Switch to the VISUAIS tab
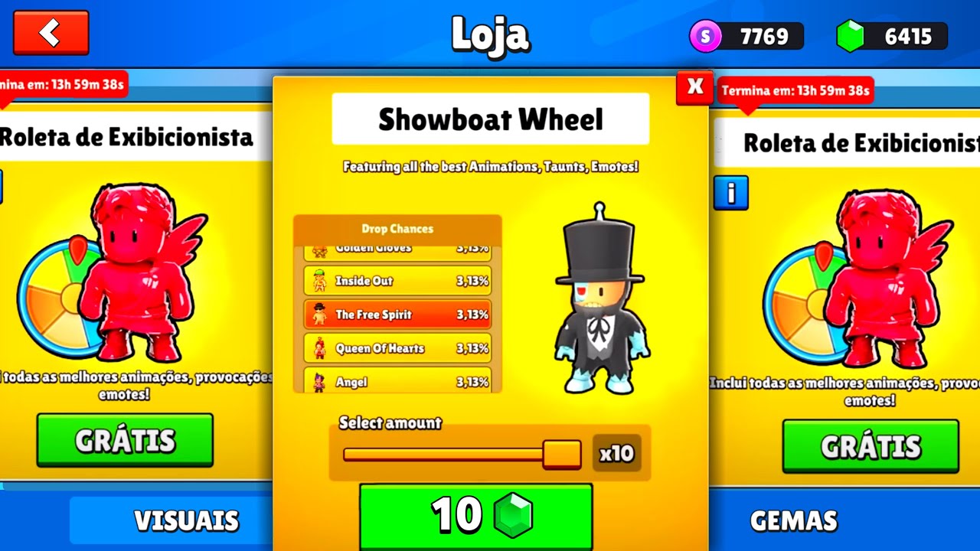The height and width of the screenshot is (551, 980). tap(186, 520)
